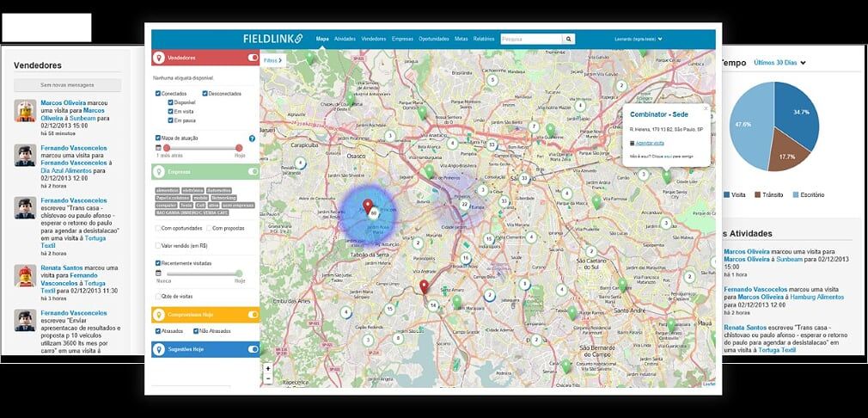Image resolution: width=868 pixels, height=418 pixels.
Task: Uncheck the Disponível checkbox
Action: pyautogui.click(x=170, y=102)
